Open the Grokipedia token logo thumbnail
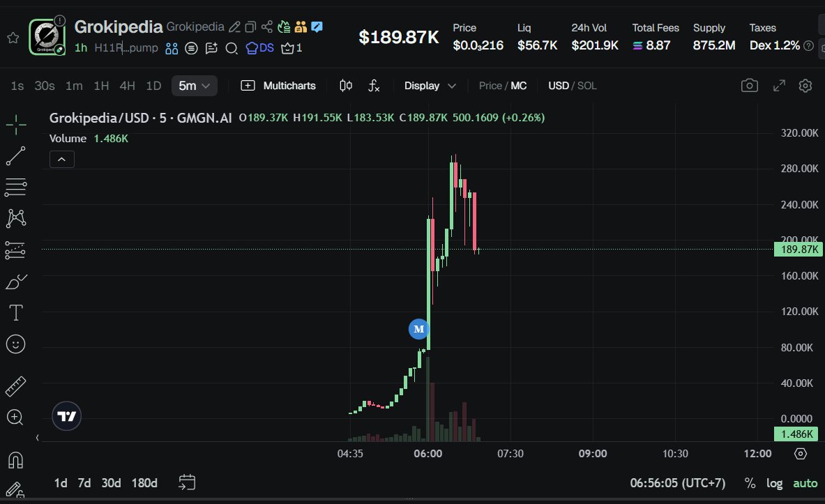 tap(47, 37)
